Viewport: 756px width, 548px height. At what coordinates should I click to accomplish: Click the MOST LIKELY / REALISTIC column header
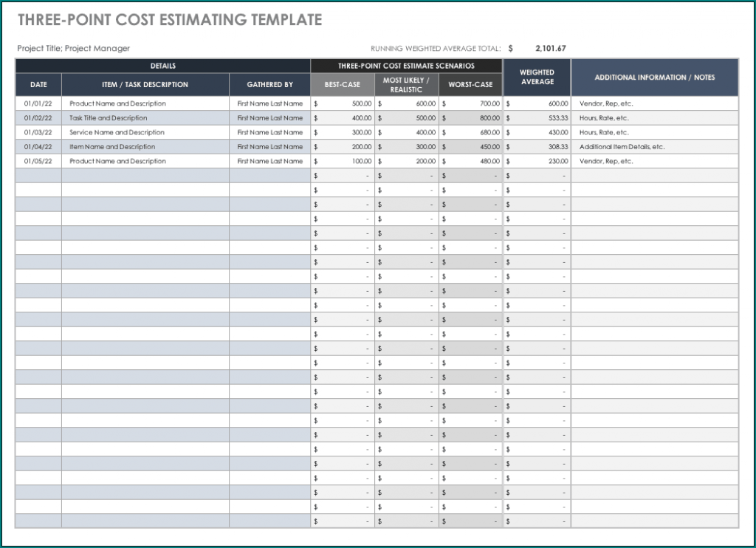click(406, 84)
